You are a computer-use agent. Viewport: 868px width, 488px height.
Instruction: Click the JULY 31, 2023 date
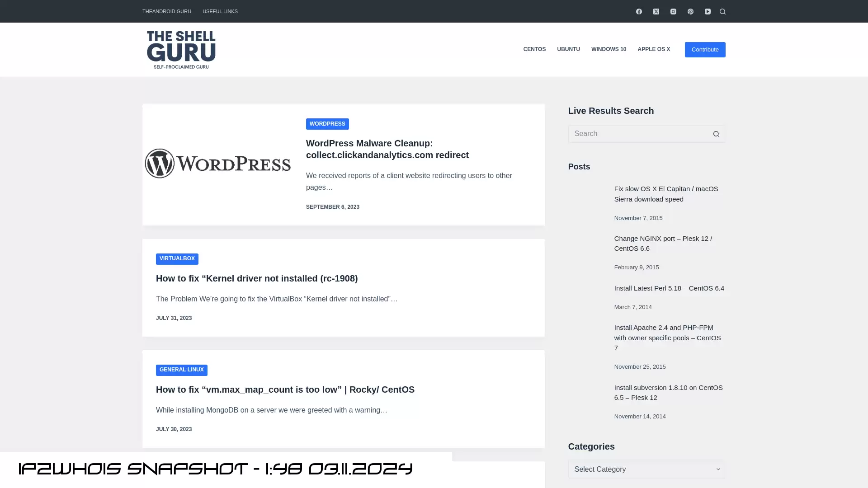[x=174, y=318]
